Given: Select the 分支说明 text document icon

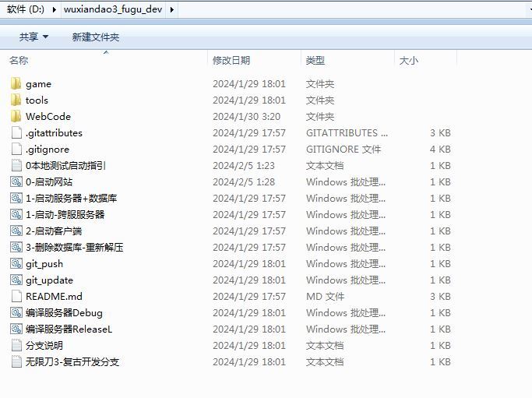Looking at the screenshot, I should click(16, 346).
